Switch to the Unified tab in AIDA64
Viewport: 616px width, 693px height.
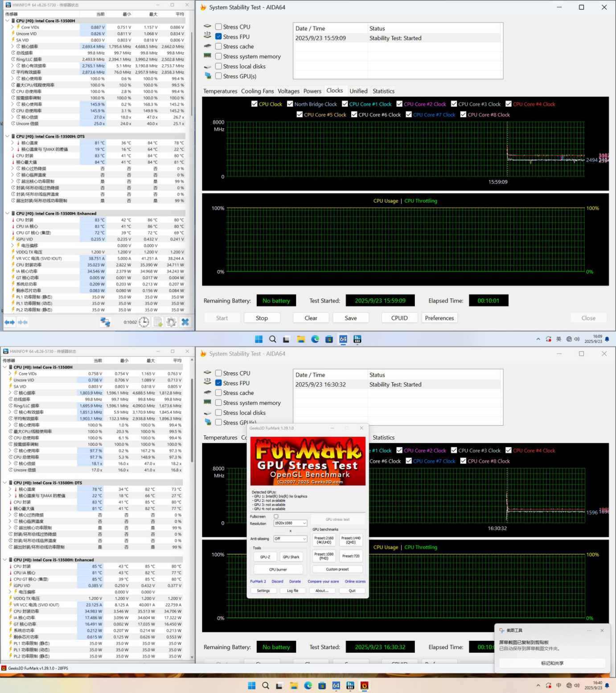[358, 91]
